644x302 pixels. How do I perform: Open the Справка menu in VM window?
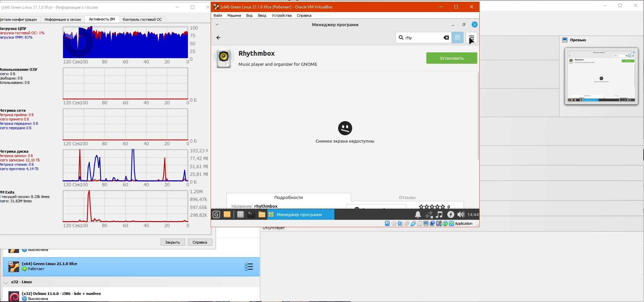pos(304,15)
